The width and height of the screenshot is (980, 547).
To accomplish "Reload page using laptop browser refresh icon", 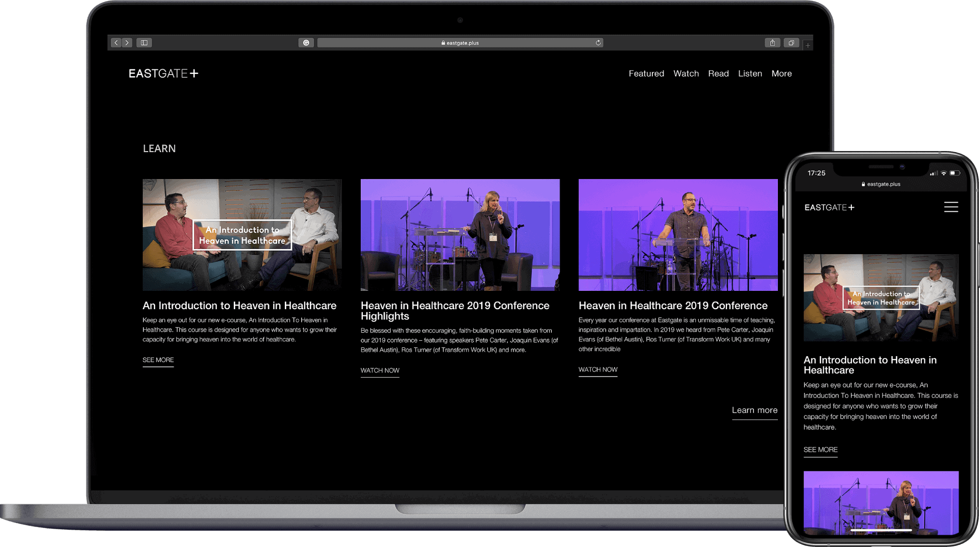I will 598,43.
